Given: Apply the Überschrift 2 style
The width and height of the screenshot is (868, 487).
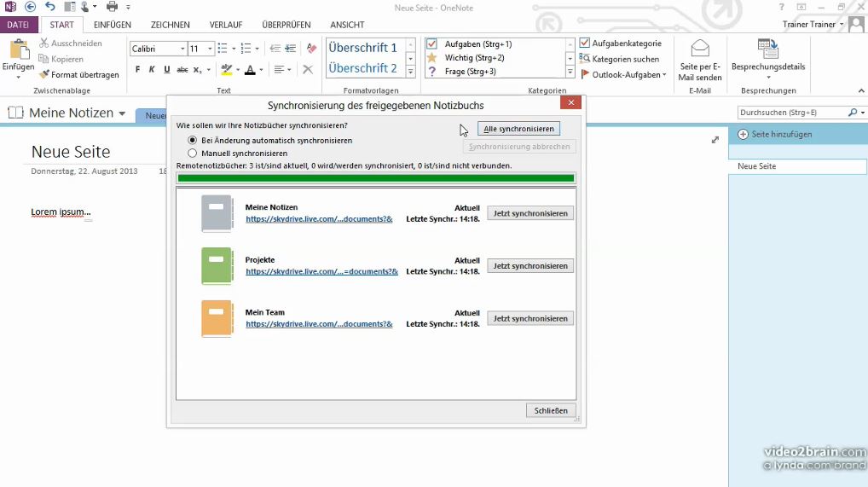Looking at the screenshot, I should pos(362,68).
